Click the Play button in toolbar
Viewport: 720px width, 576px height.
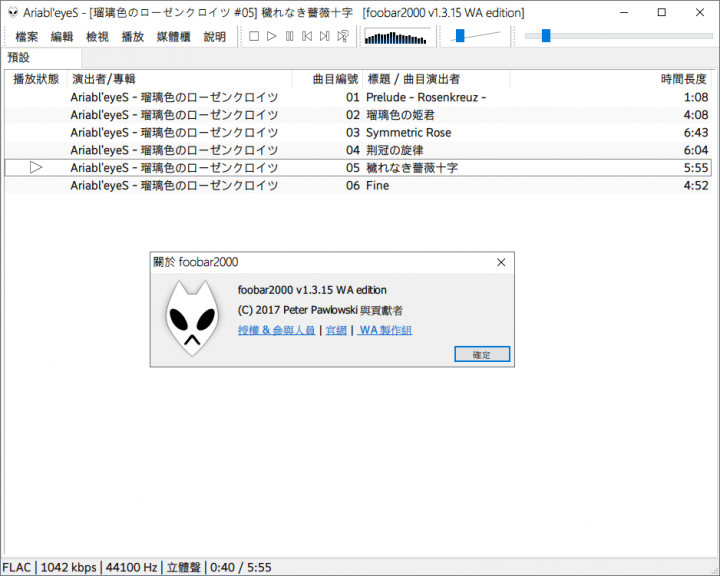[272, 36]
